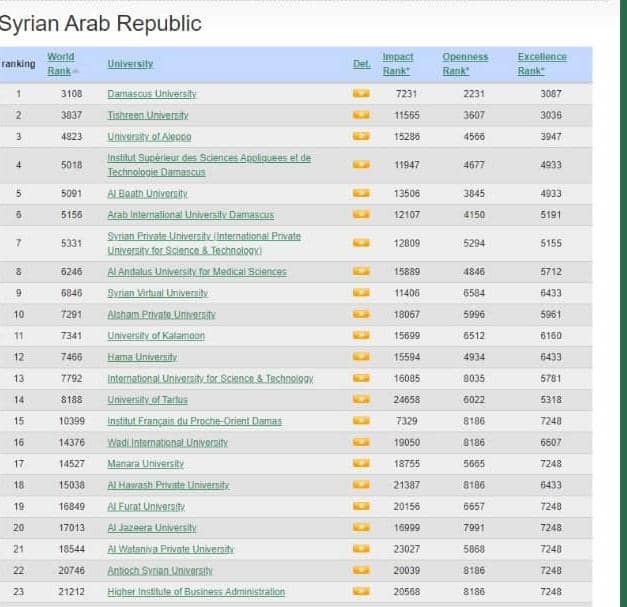This screenshot has width=627, height=607.
Task: Open the Al Furat University link
Action: pos(146,507)
